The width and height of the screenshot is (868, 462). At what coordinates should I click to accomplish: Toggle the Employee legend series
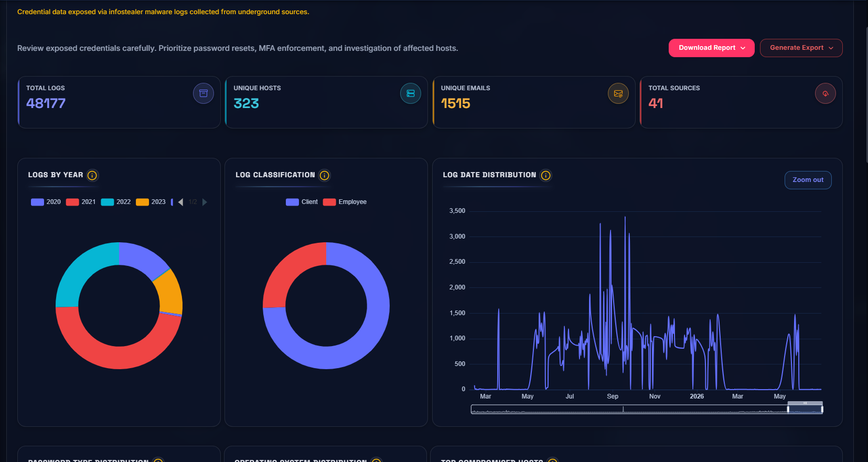pyautogui.click(x=345, y=202)
